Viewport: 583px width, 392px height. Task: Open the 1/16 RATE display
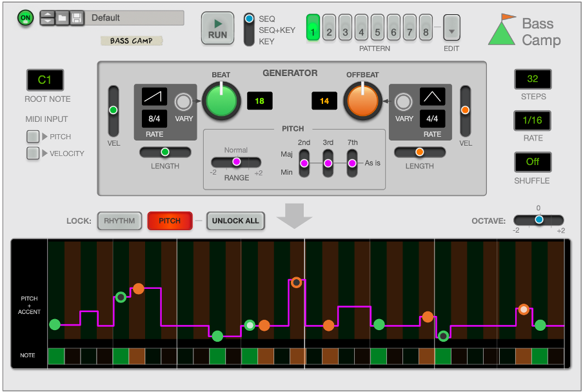click(533, 121)
